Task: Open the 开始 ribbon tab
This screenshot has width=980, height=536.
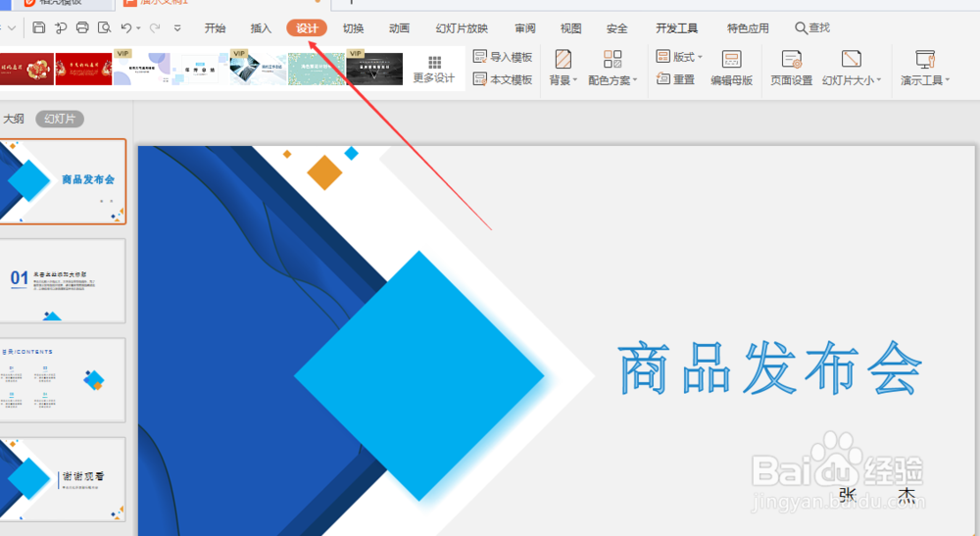Action: [x=215, y=28]
